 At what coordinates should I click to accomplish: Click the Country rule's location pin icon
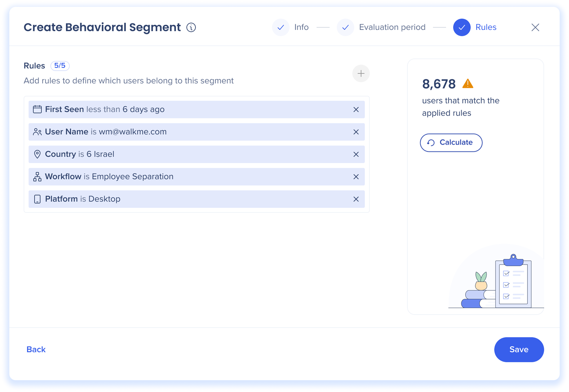coord(37,154)
